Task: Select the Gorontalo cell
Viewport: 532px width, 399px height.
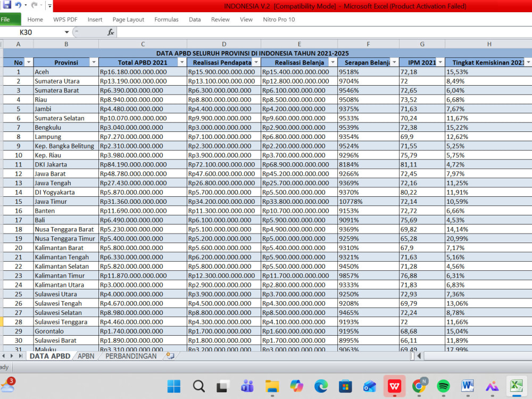Action: (66, 331)
